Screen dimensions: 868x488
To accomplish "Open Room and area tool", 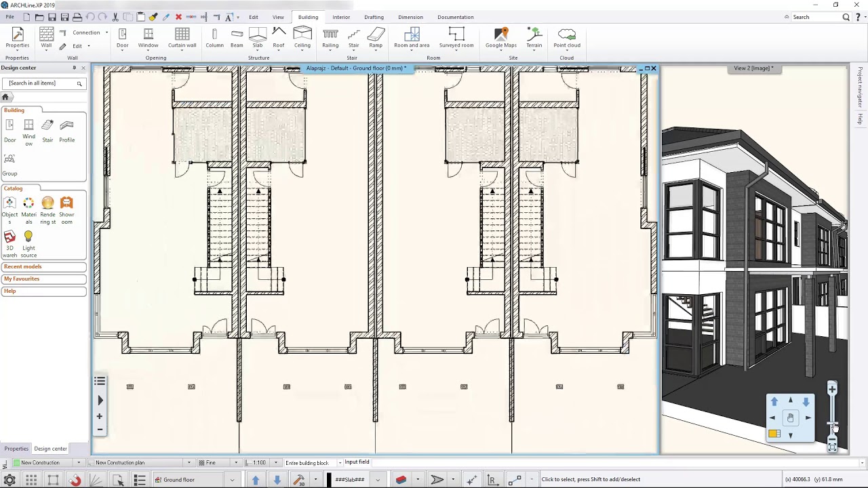I will pyautogui.click(x=412, y=37).
